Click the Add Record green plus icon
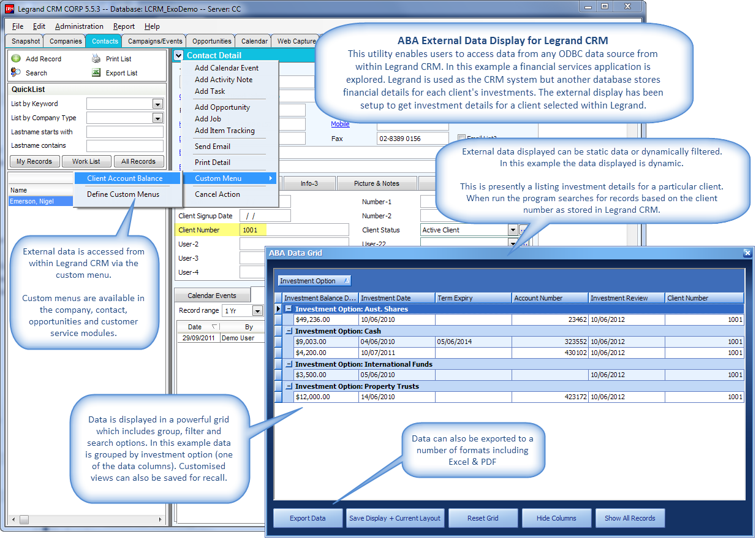The width and height of the screenshot is (756, 539). [16, 59]
